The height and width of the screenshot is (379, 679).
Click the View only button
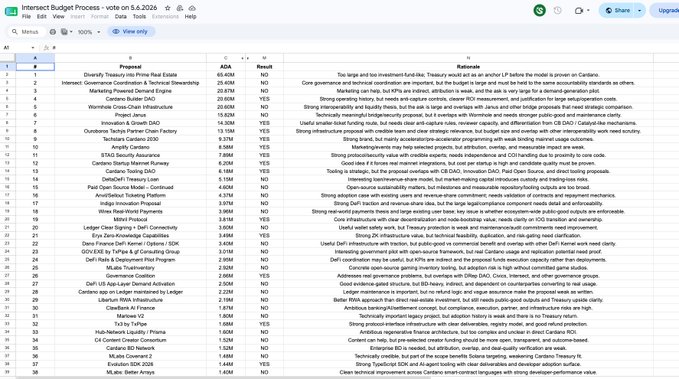point(130,32)
